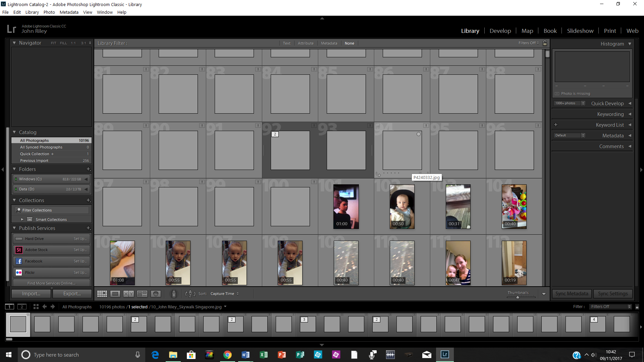Toggle the Catalog panel collapse
This screenshot has height=362, width=644.
click(14, 132)
